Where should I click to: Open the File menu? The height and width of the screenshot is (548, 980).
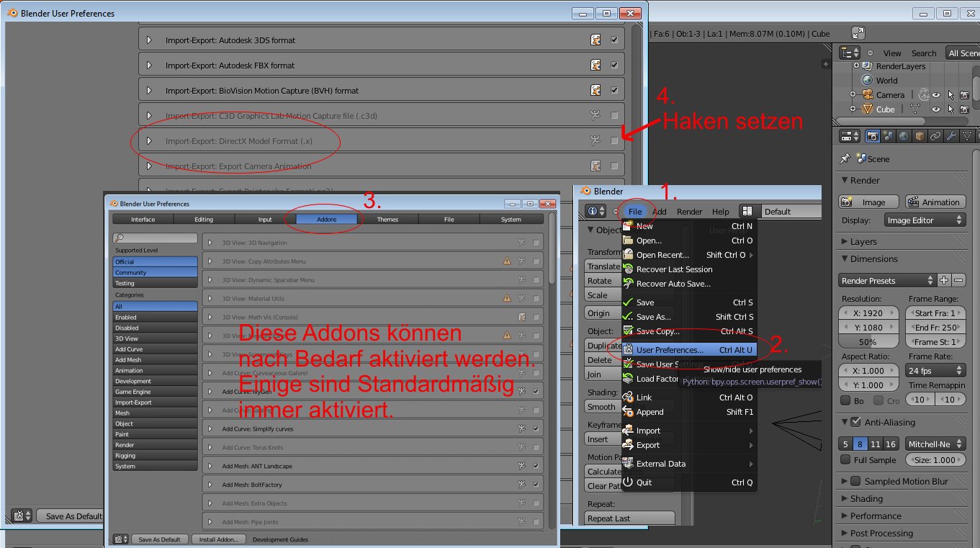pyautogui.click(x=634, y=212)
